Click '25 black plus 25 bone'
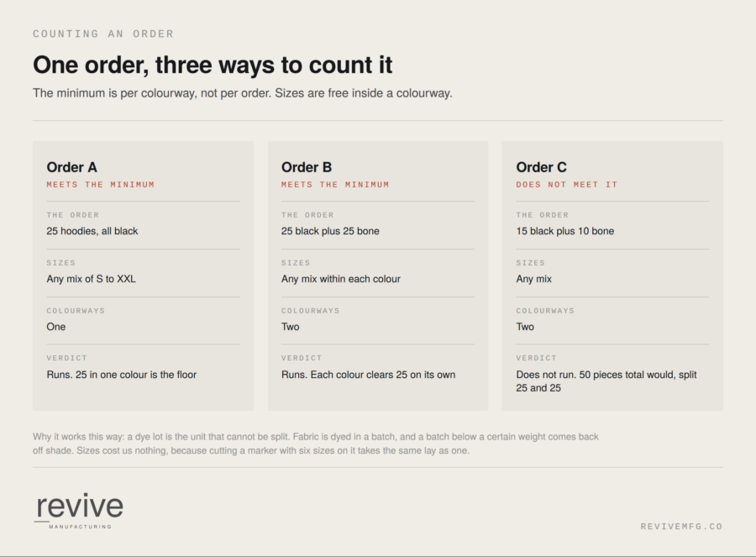The image size is (756, 557). pyautogui.click(x=330, y=231)
